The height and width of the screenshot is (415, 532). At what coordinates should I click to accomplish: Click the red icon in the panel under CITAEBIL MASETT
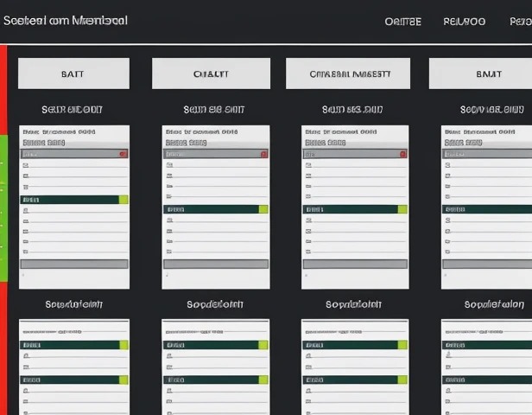tap(402, 153)
